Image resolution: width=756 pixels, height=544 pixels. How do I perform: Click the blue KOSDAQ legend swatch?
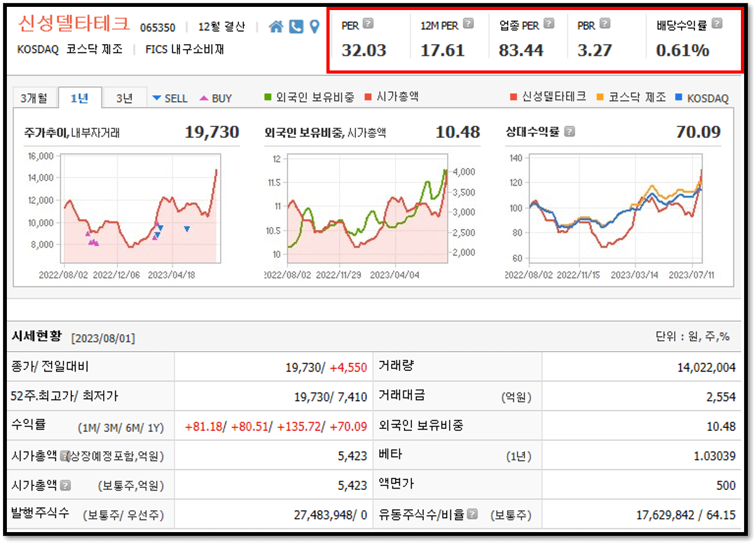[678, 97]
